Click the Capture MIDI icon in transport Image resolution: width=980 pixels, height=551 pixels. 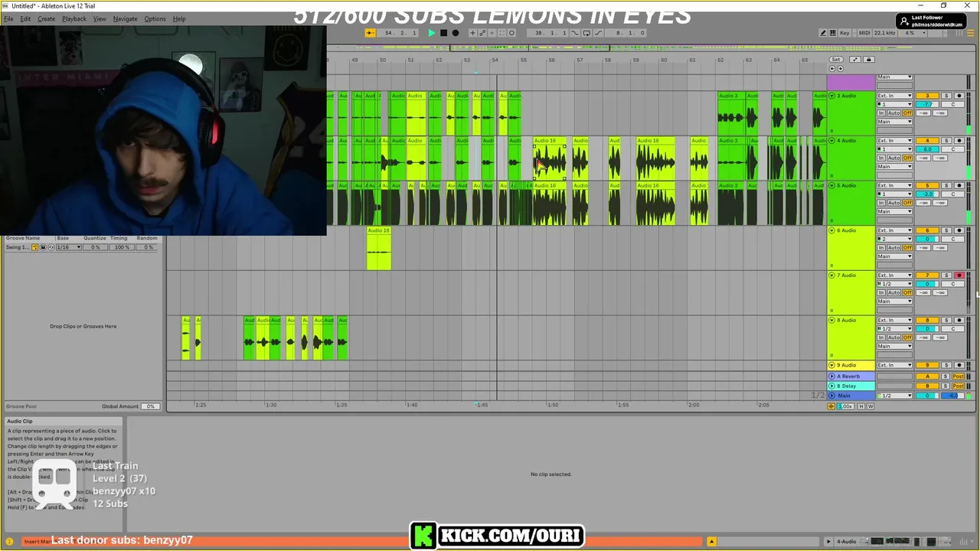click(x=502, y=33)
